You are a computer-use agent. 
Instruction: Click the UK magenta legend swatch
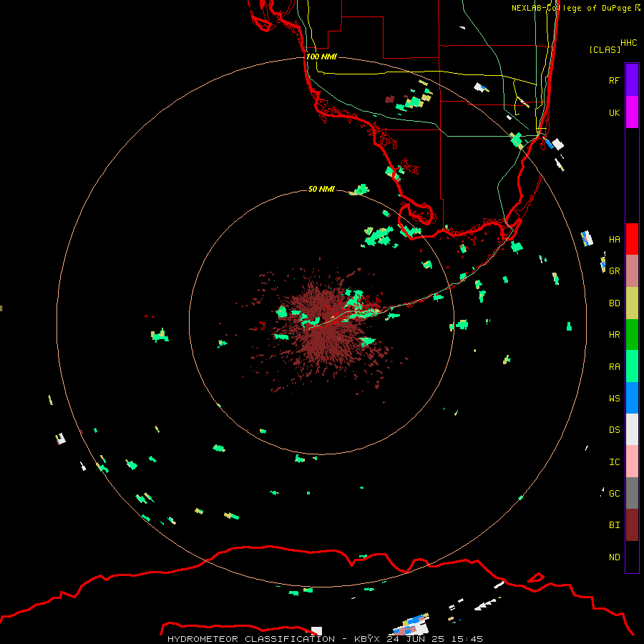click(x=632, y=112)
